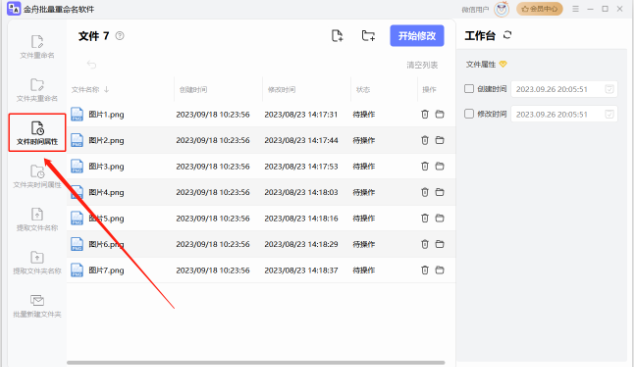Screen dimensions: 634x367
Task: Click the 开始修改 button
Action: point(417,36)
